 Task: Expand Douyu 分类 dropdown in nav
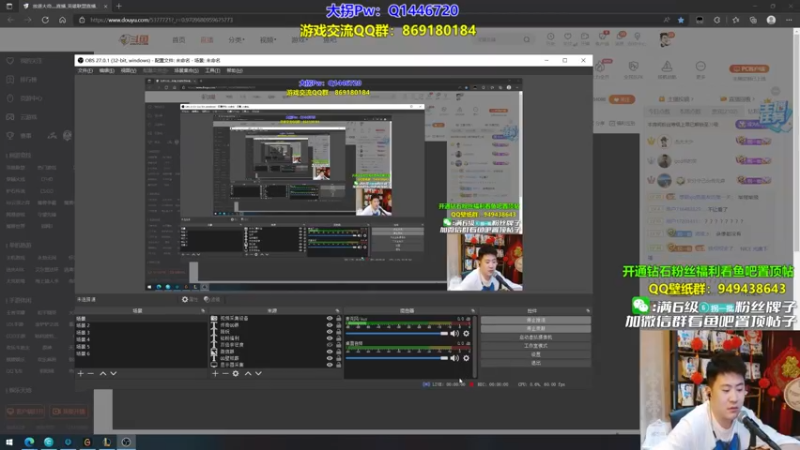coord(236,40)
